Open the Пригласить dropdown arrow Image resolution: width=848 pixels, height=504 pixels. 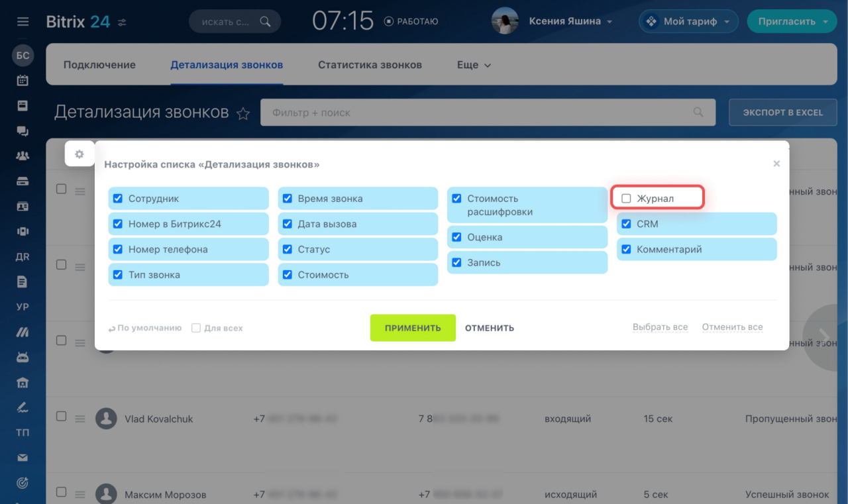(x=825, y=22)
